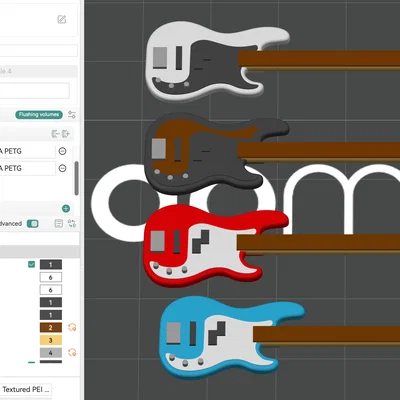Click the remove filament slot icon
The image size is (400, 400).
[x=55, y=134]
